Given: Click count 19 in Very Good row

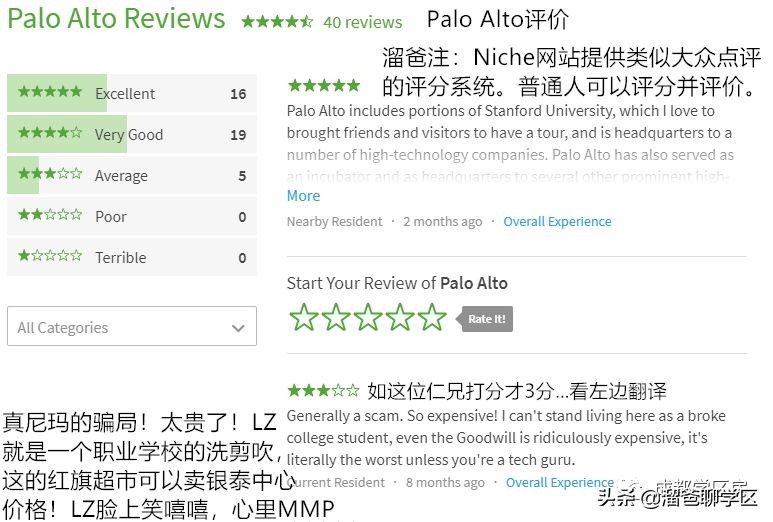Looking at the screenshot, I should [x=238, y=135].
